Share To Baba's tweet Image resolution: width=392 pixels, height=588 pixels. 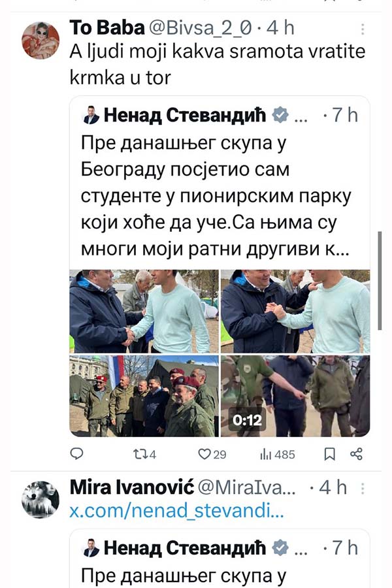pyautogui.click(x=356, y=454)
